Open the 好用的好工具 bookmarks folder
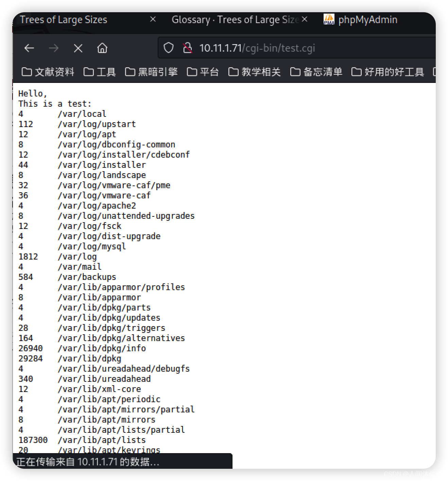Image resolution: width=448 pixels, height=481 pixels. pyautogui.click(x=387, y=72)
